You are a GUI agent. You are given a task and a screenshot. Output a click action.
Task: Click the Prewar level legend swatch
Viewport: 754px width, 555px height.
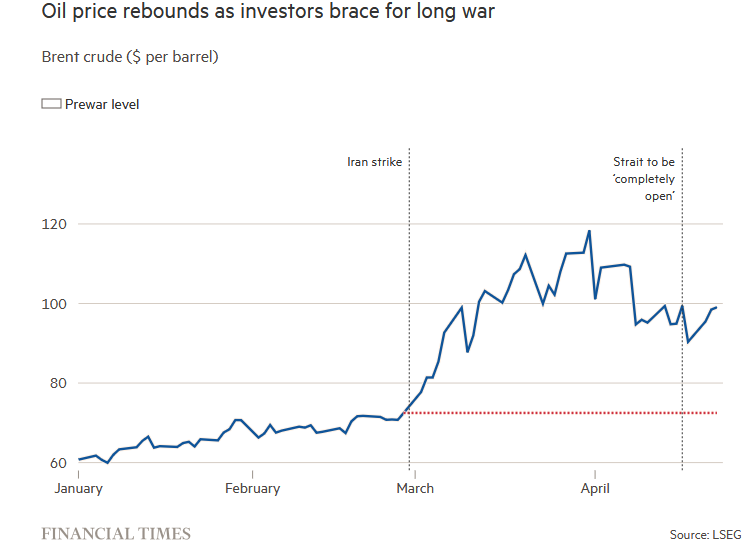(x=51, y=104)
